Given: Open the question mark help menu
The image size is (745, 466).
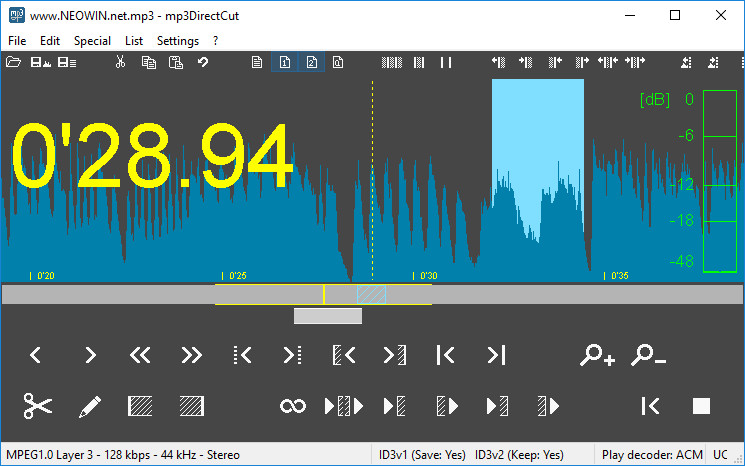Looking at the screenshot, I should 215,41.
